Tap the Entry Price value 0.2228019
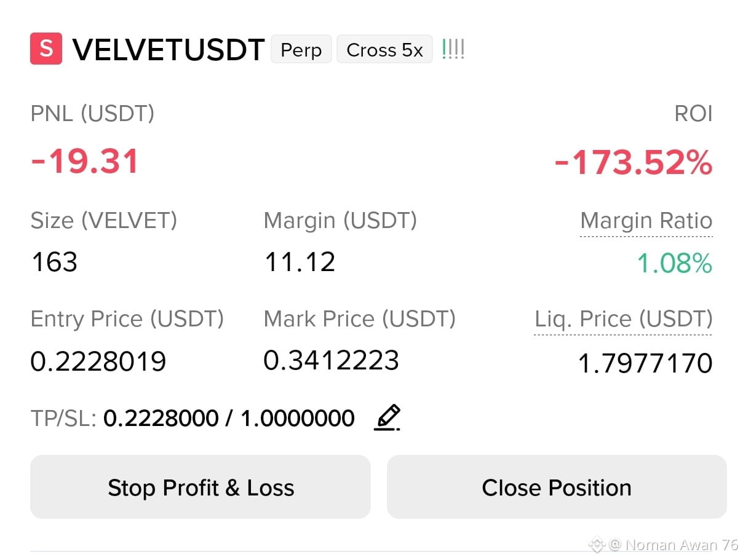Screen dimensions: 743x560 tap(98, 361)
